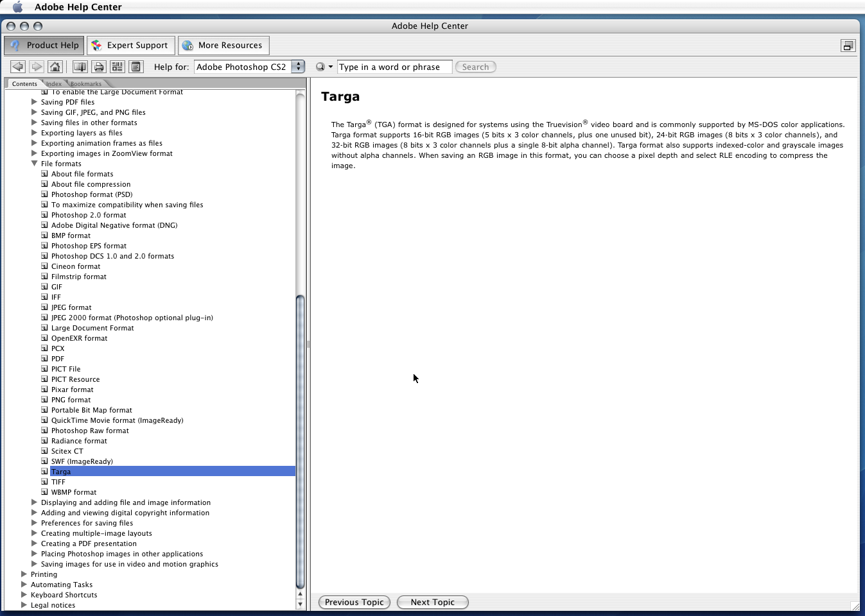Select the TIFF help topic
This screenshot has height=616, width=865.
(58, 481)
